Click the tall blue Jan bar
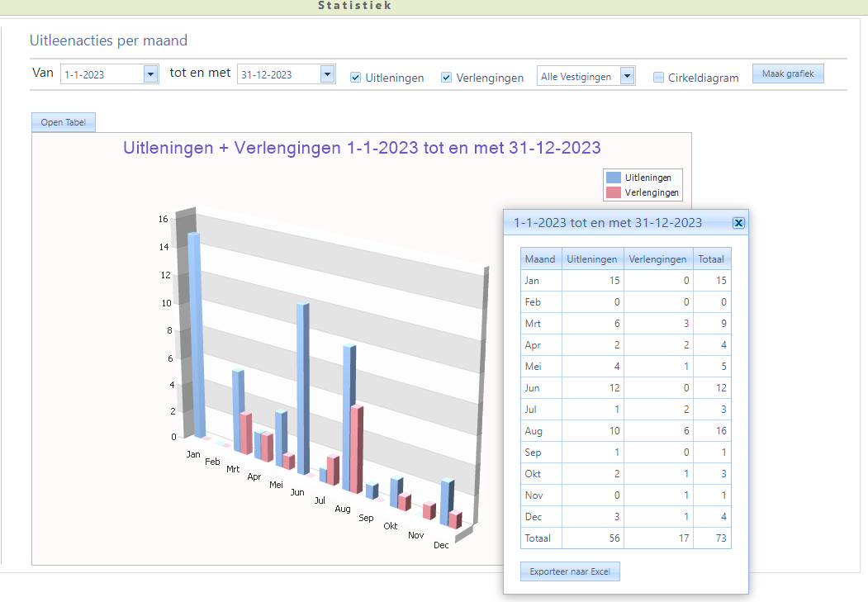 click(x=195, y=330)
